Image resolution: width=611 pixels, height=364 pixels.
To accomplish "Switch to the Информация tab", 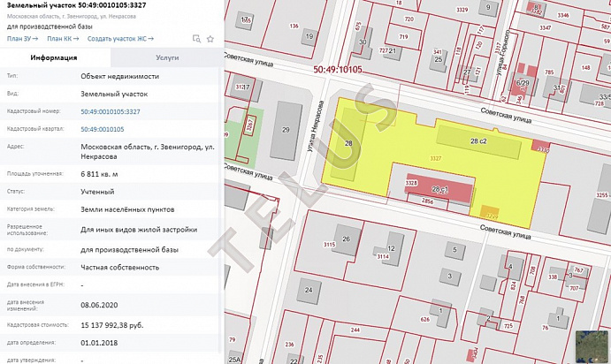I will click(54, 57).
